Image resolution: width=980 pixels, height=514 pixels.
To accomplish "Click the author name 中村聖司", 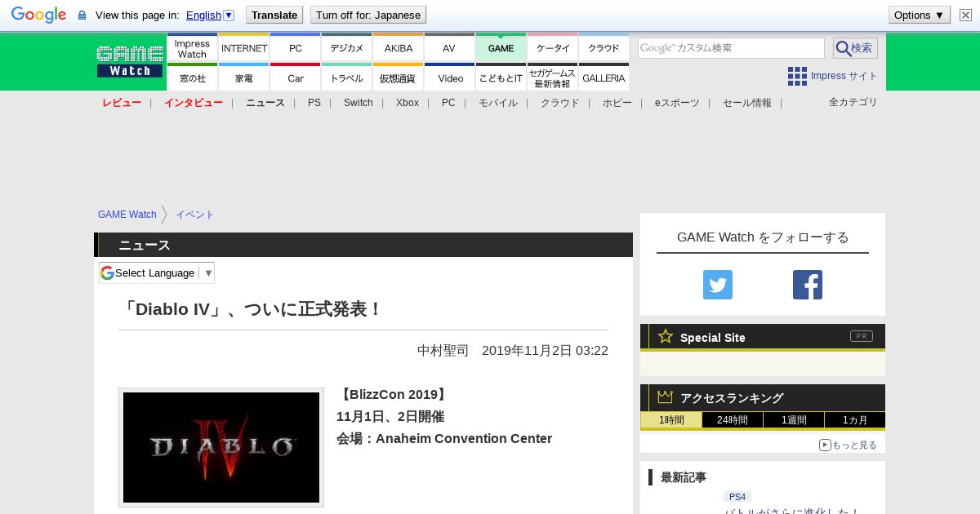I will tap(443, 350).
